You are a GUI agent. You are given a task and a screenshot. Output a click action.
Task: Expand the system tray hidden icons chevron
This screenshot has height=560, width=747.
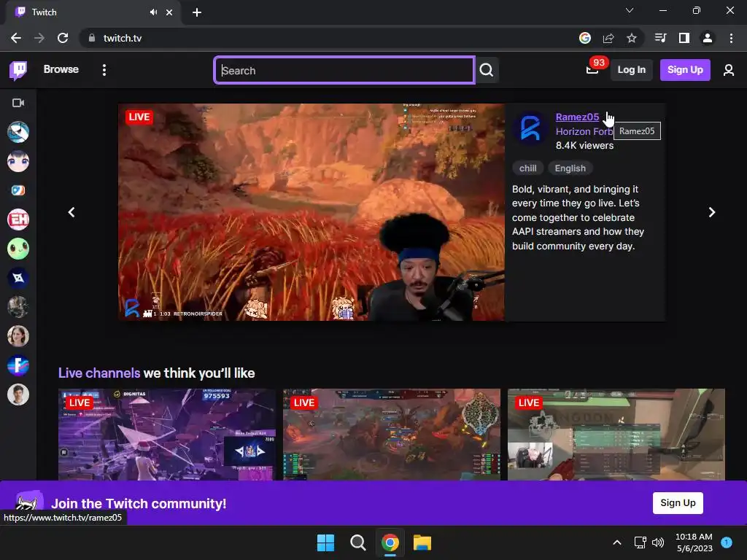click(617, 542)
